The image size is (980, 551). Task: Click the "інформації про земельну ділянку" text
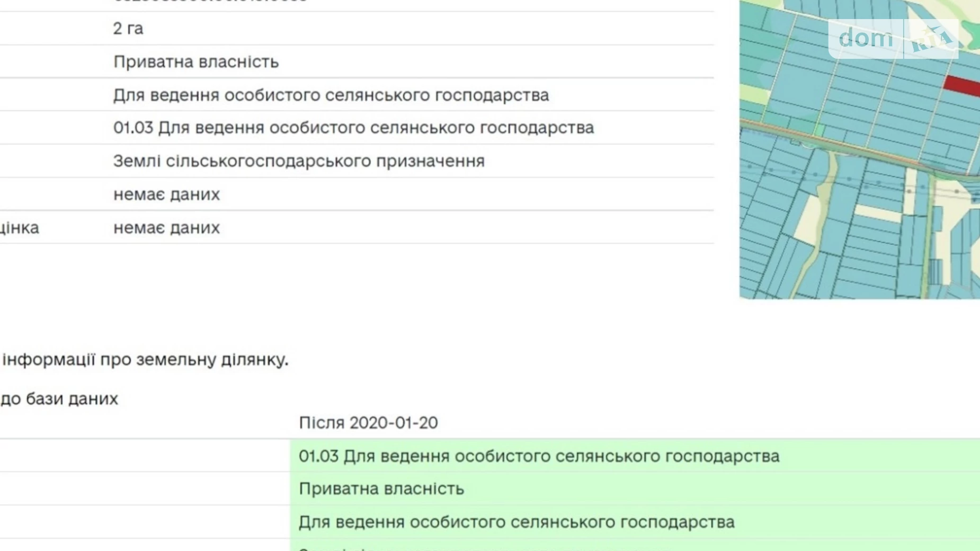coord(145,360)
